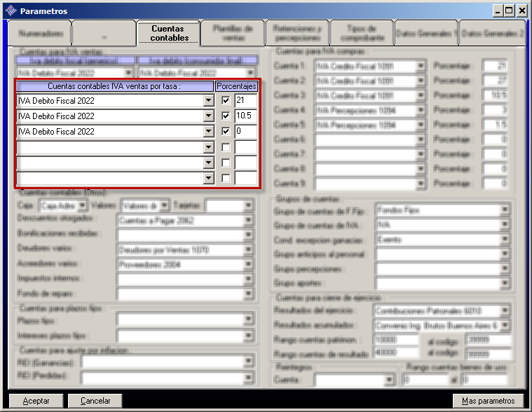Open Mas parametros
This screenshot has width=532, height=412.
click(488, 401)
